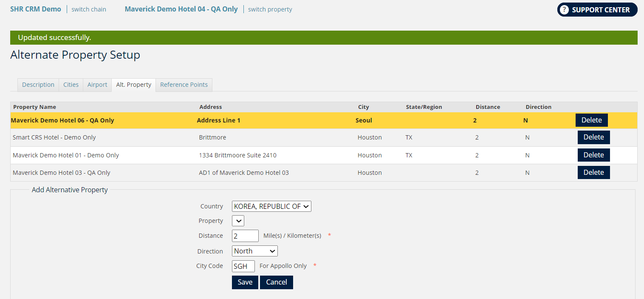Image resolution: width=644 pixels, height=299 pixels.
Task: Click the address 1334 Brittmoore Suite 2410
Action: tap(238, 155)
